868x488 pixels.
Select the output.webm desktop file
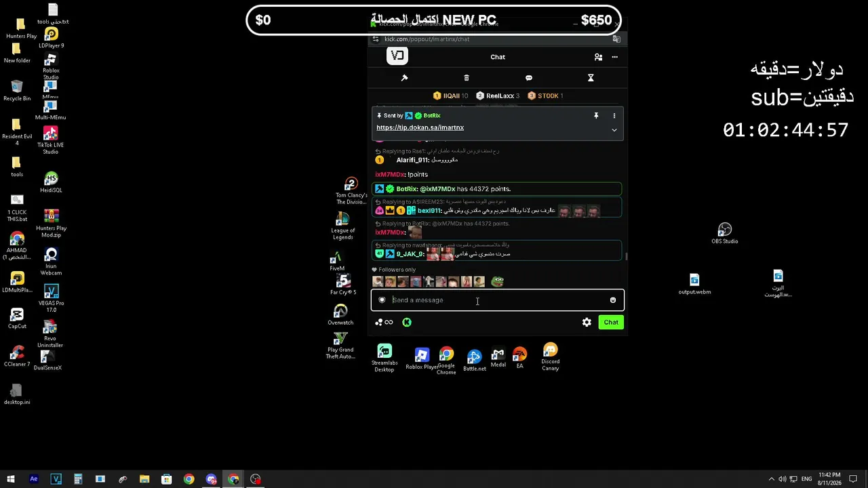coord(694,285)
